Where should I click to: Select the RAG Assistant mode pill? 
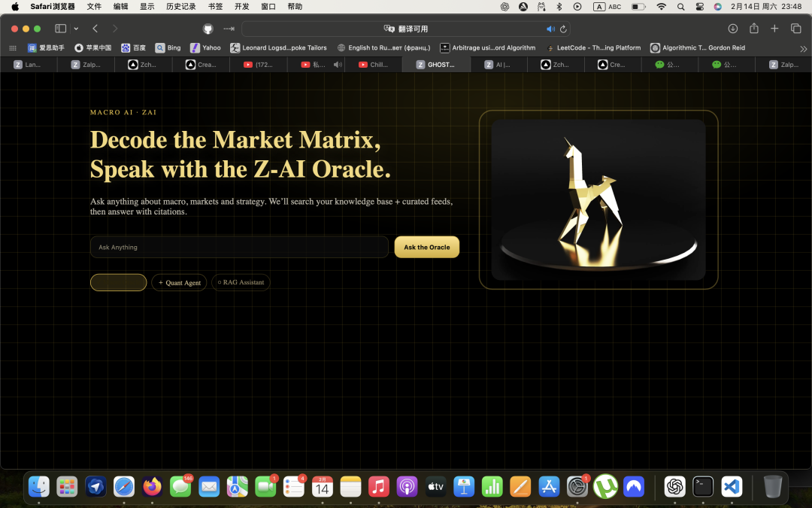pos(241,282)
